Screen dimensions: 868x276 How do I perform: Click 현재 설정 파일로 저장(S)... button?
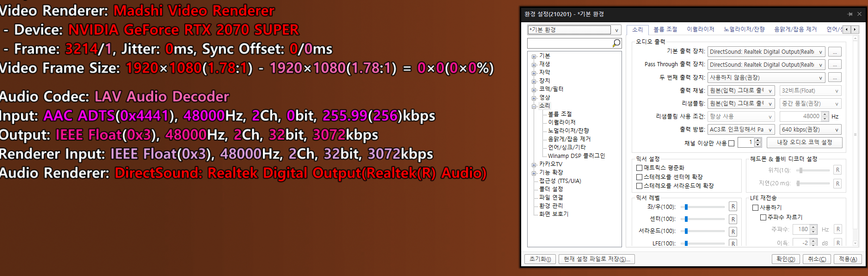pyautogui.click(x=597, y=259)
